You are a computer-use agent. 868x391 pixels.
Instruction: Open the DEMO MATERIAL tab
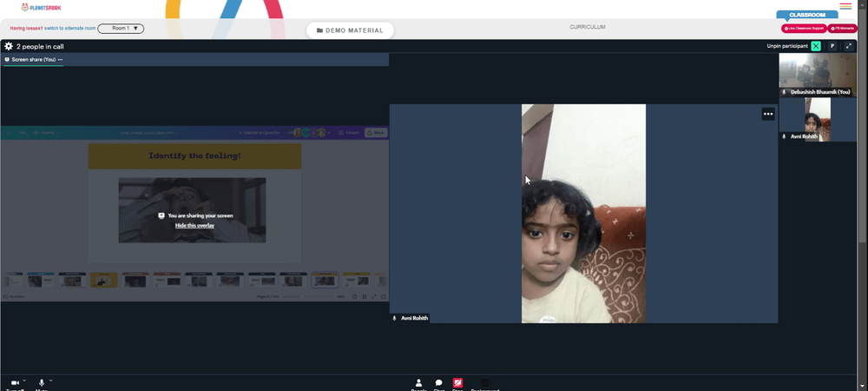[350, 30]
